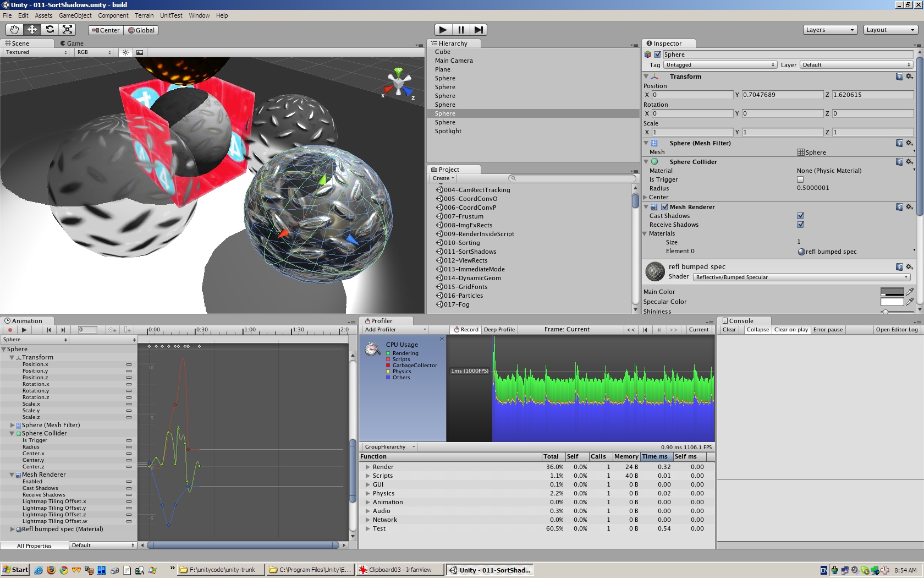924x578 pixels.
Task: Toggle the Sphere object active checkbox
Action: 657,54
